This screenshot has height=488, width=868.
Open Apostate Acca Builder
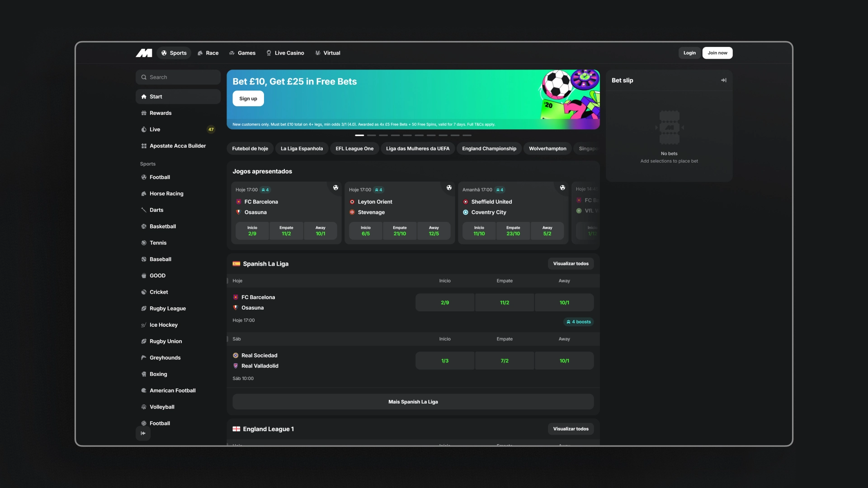click(x=178, y=146)
